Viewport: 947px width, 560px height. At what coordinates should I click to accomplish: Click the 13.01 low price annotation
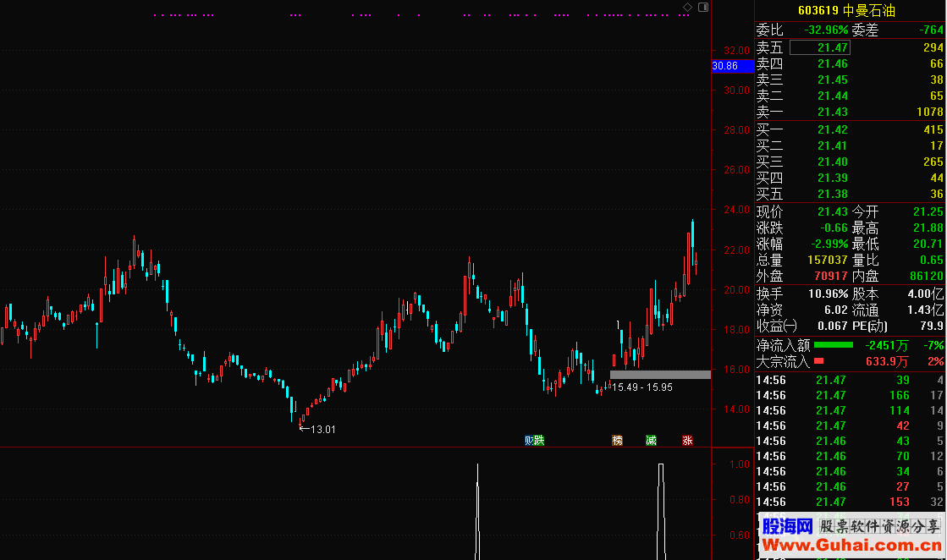(322, 429)
